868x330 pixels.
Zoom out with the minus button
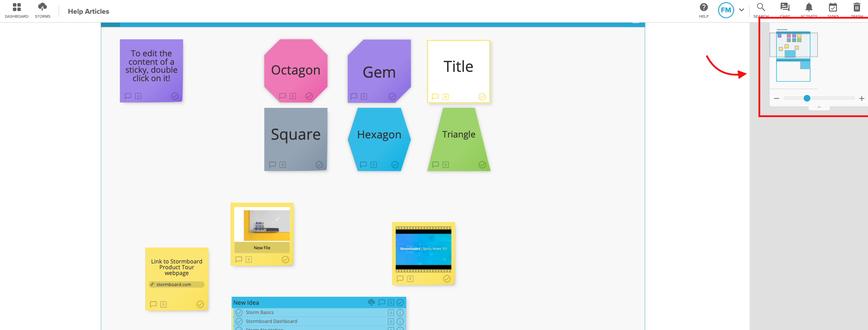tap(777, 98)
